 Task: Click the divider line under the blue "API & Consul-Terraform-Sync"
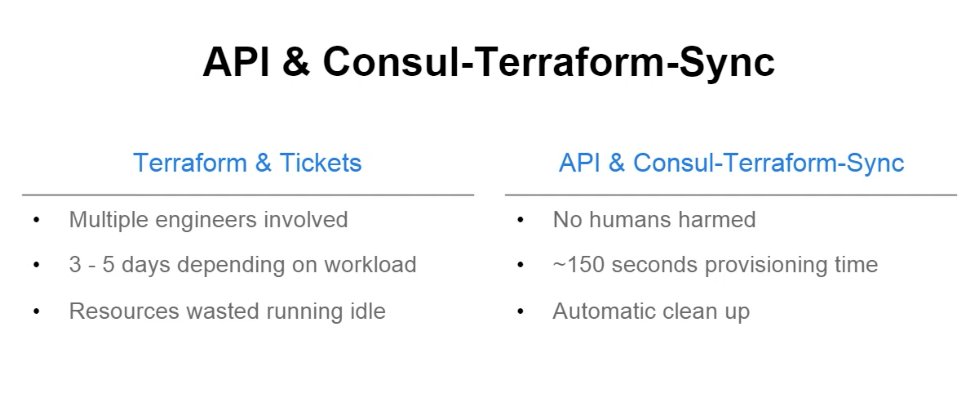[731, 195]
